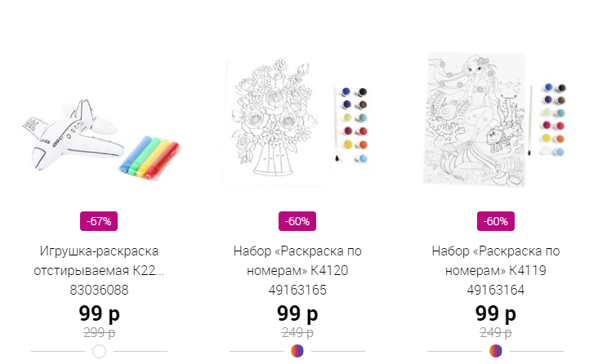The image size is (607, 364).
Task: Click the 99 р price of the airplane toy
Action: coord(99,313)
